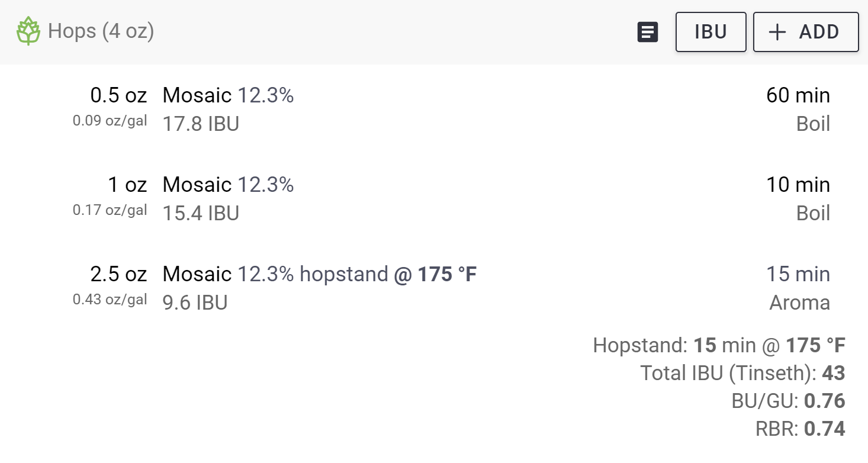
Task: Click the 2.5 oz amount
Action: pos(118,274)
